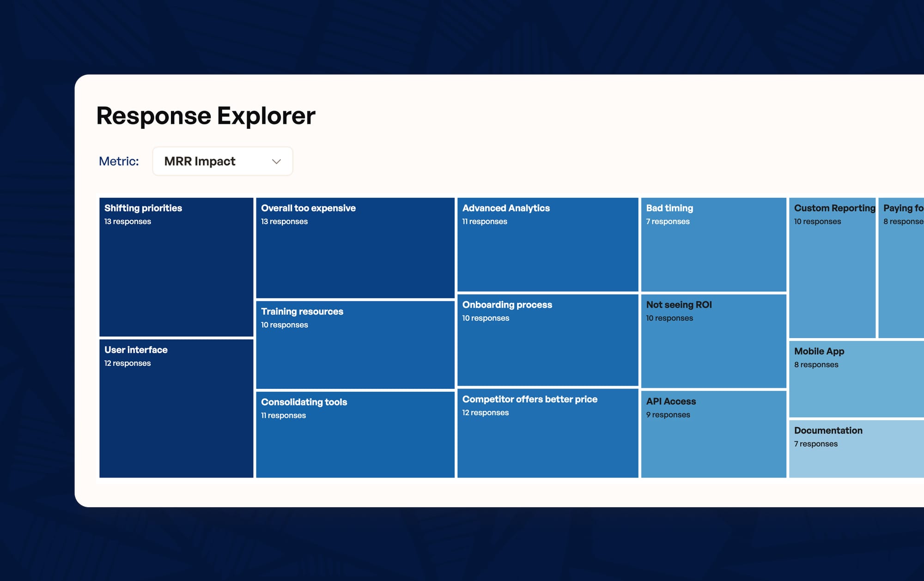Select the Training resources tile

pyautogui.click(x=355, y=345)
